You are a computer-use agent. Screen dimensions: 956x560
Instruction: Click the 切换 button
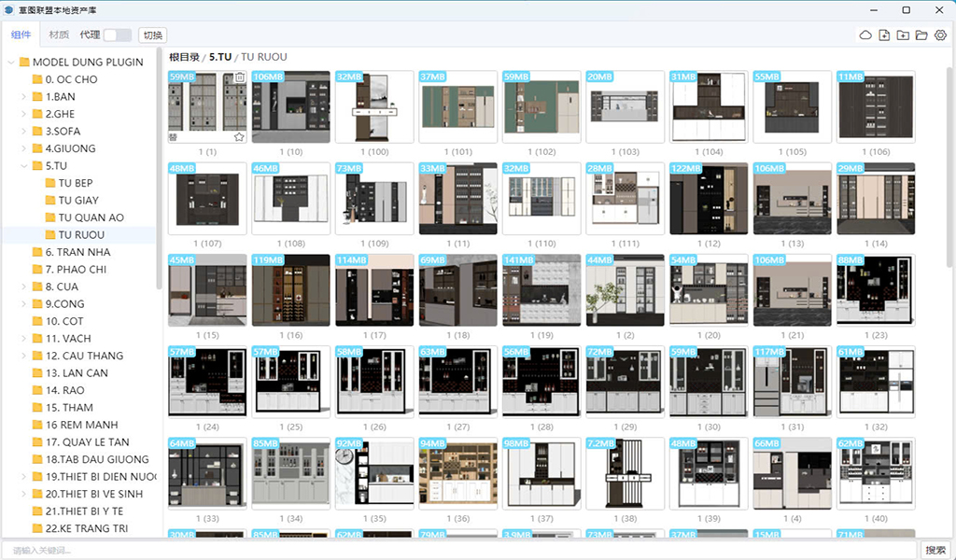pyautogui.click(x=153, y=35)
